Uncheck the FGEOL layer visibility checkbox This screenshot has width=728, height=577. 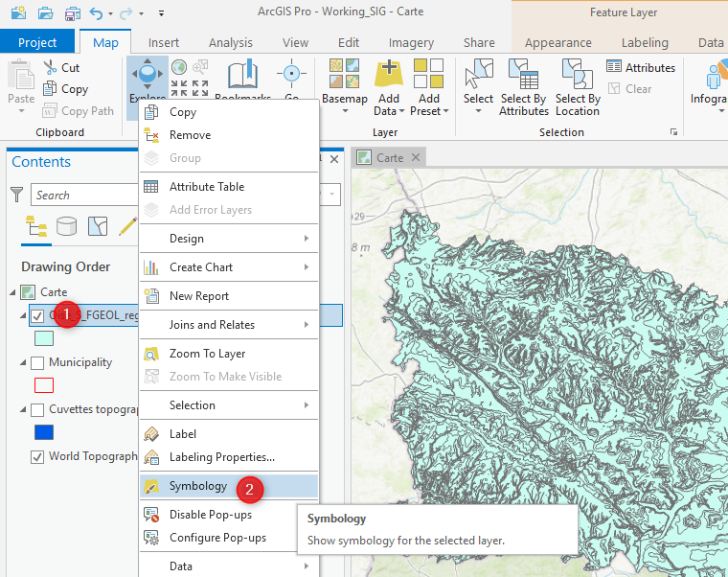point(37,316)
